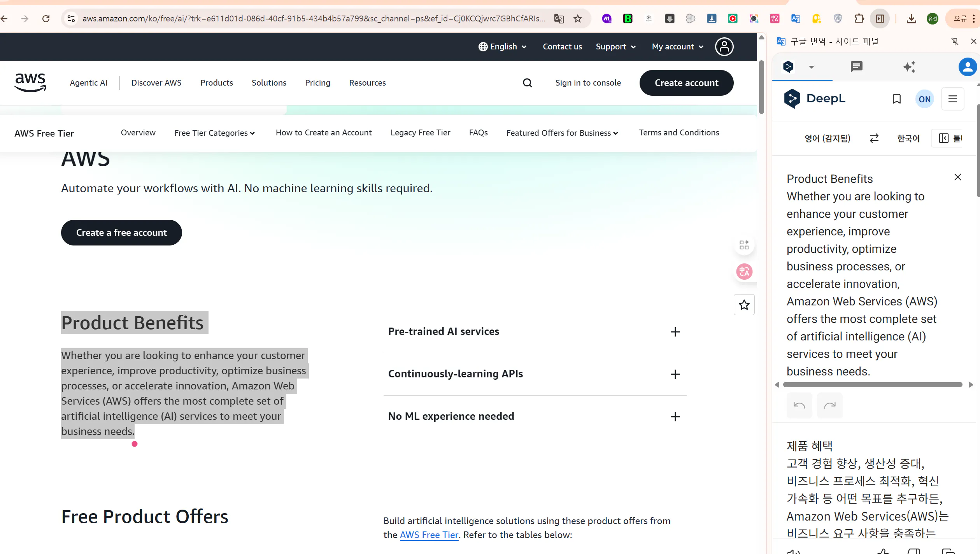
Task: Swap translation languages arrows icon
Action: [874, 138]
